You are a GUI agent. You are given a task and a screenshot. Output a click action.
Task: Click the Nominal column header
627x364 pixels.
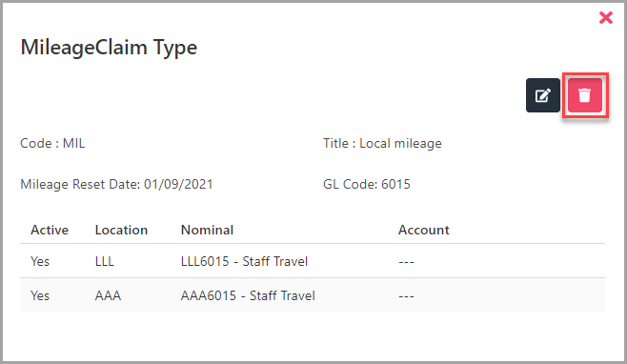pyautogui.click(x=207, y=230)
